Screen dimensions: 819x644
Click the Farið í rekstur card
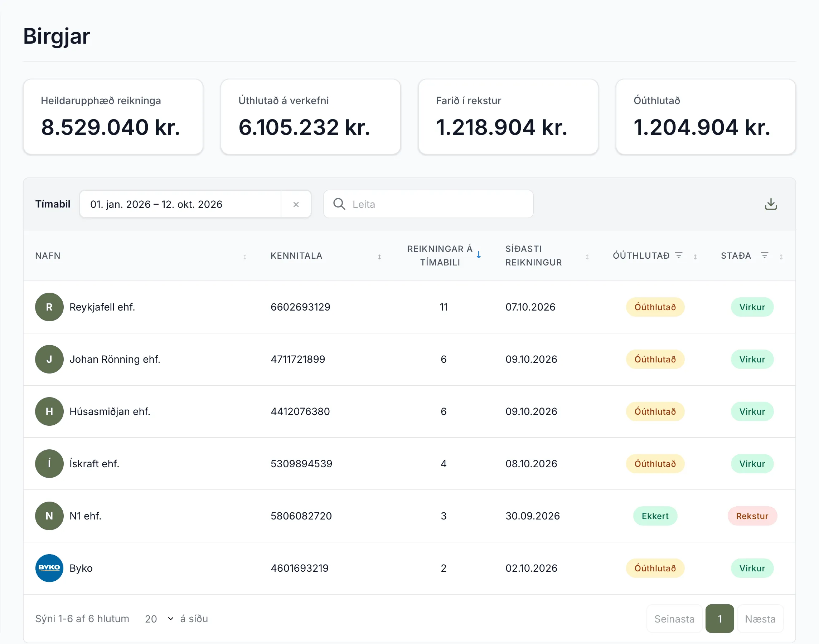[x=508, y=117]
